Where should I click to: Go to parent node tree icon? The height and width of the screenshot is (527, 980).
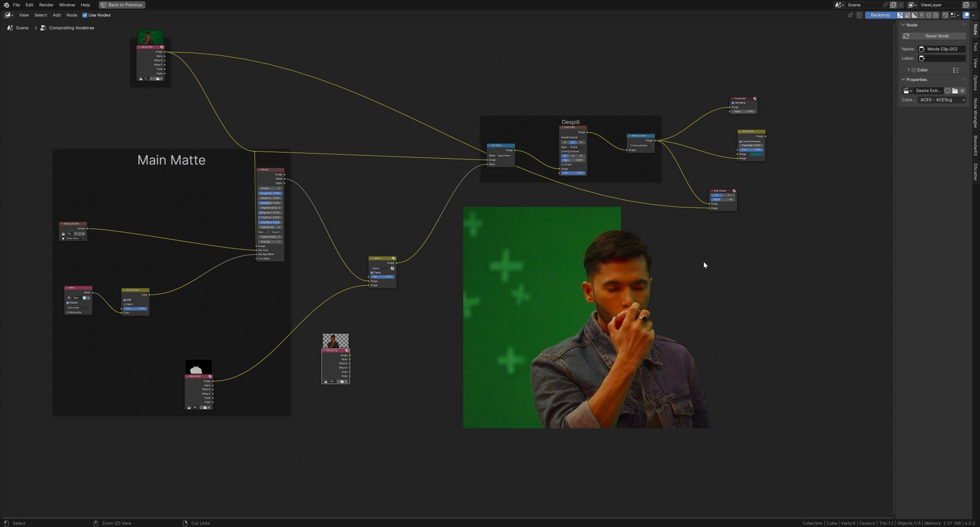tap(860, 15)
